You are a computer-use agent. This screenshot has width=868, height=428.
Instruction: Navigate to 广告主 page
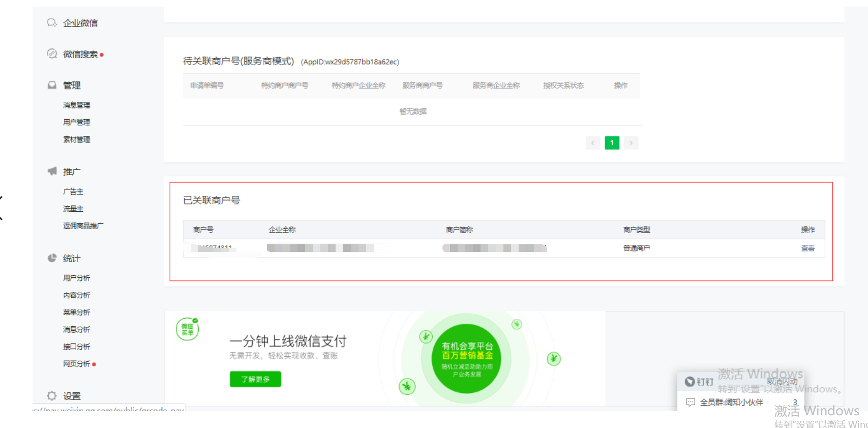point(73,192)
